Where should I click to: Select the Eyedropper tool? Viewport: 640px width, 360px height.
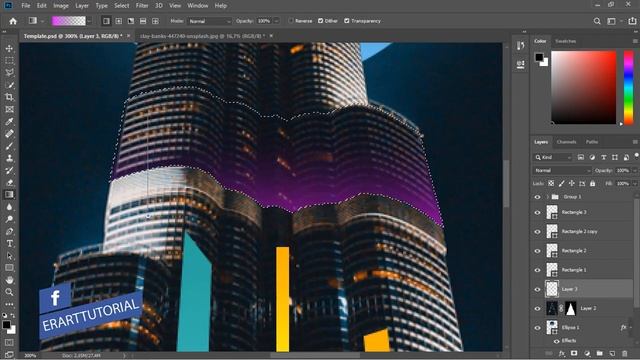tap(9, 122)
